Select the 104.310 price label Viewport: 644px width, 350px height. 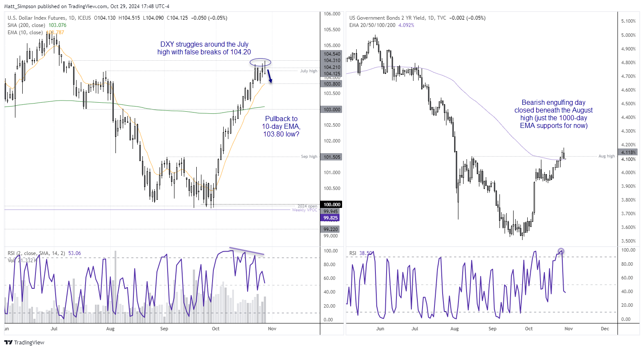[332, 60]
